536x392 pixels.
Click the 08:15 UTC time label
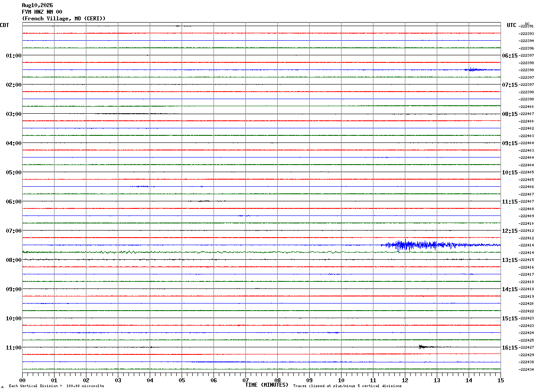tap(509, 114)
